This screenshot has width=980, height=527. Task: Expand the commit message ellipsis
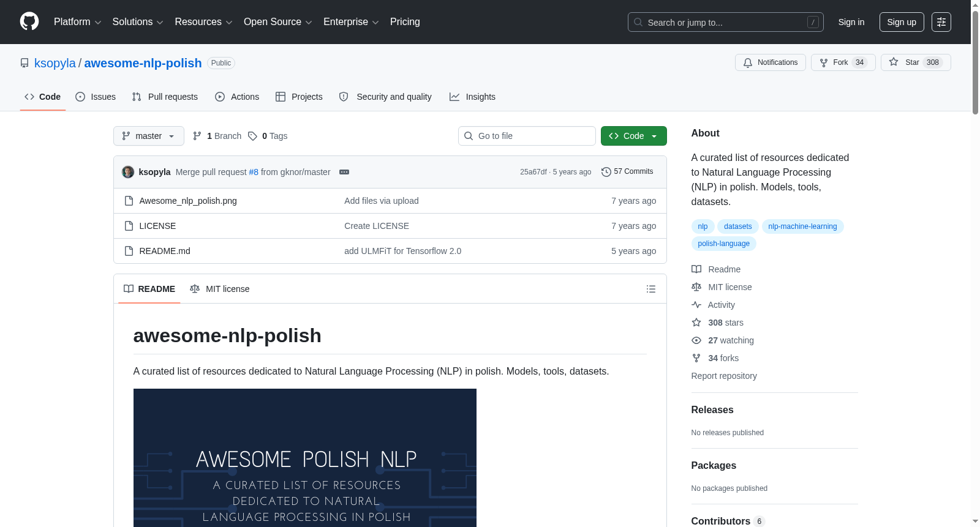(x=344, y=172)
